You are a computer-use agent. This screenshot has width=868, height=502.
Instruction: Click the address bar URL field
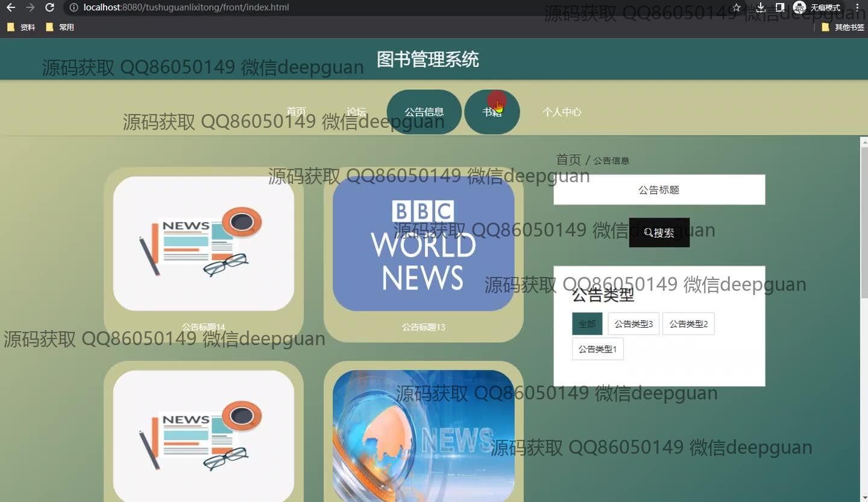click(x=398, y=8)
